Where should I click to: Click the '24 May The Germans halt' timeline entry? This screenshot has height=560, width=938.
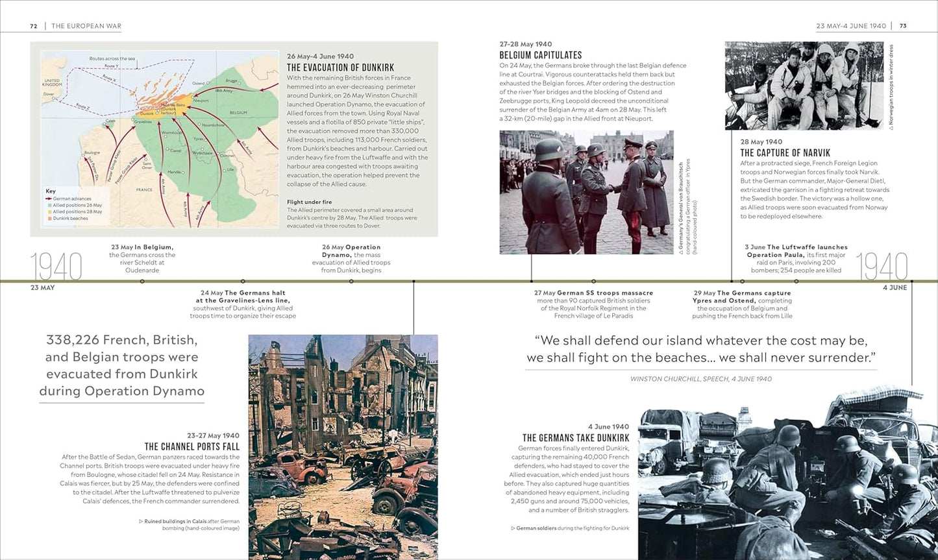[x=243, y=304]
